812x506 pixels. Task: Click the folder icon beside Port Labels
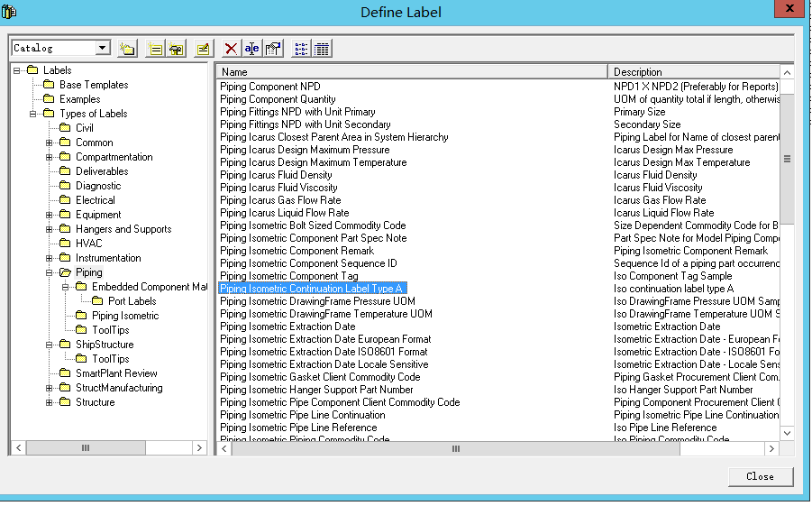tap(97, 301)
